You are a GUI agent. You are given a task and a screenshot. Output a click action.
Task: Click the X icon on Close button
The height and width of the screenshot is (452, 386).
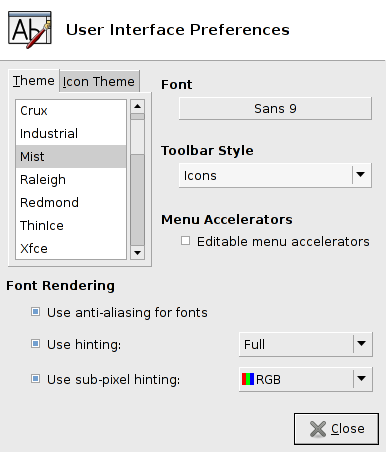[x=318, y=429]
